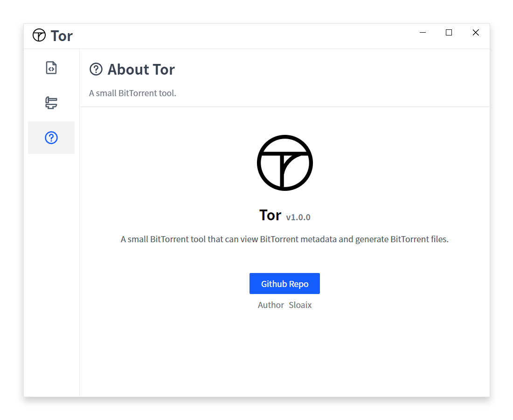The width and height of the screenshot is (513, 420).
Task: Click the 'A small BitTorrent tool.' subtitle
Action: tap(132, 93)
